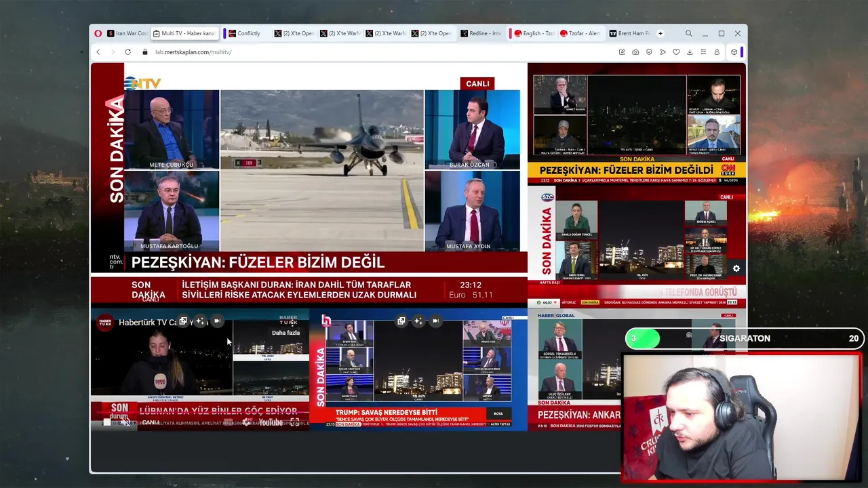
Task: Pause the Habertürk YouTube stream
Action: point(107,422)
